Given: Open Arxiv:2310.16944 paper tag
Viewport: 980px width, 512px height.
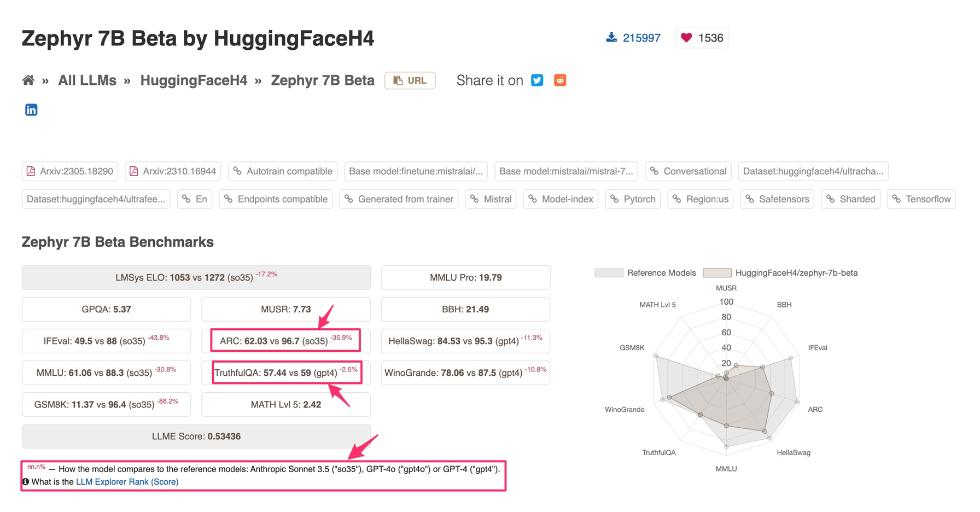Looking at the screenshot, I should (x=173, y=171).
